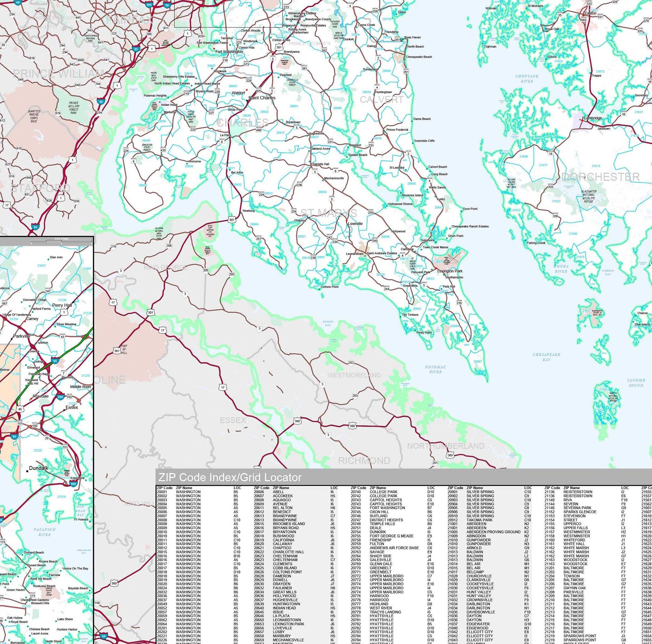Screen dimensions: 652x644
Task: Click the "ABERDEEN PROVING GROUND" index entry
Action: coord(493,532)
